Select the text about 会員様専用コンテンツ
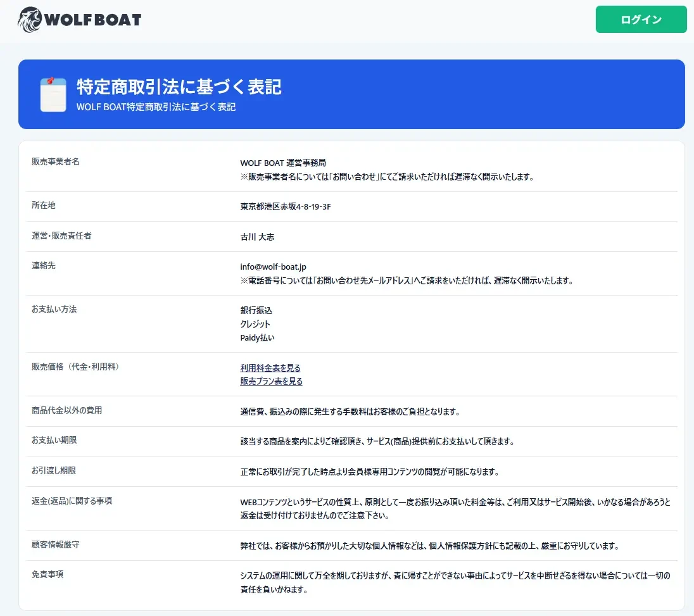Viewport: 694px width, 616px height. pos(370,472)
